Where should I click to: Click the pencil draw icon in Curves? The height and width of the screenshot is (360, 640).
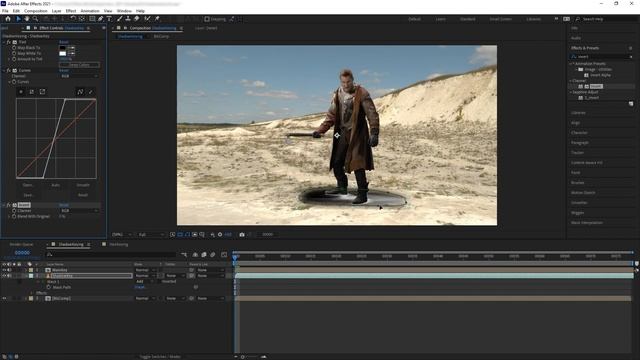pos(91,92)
